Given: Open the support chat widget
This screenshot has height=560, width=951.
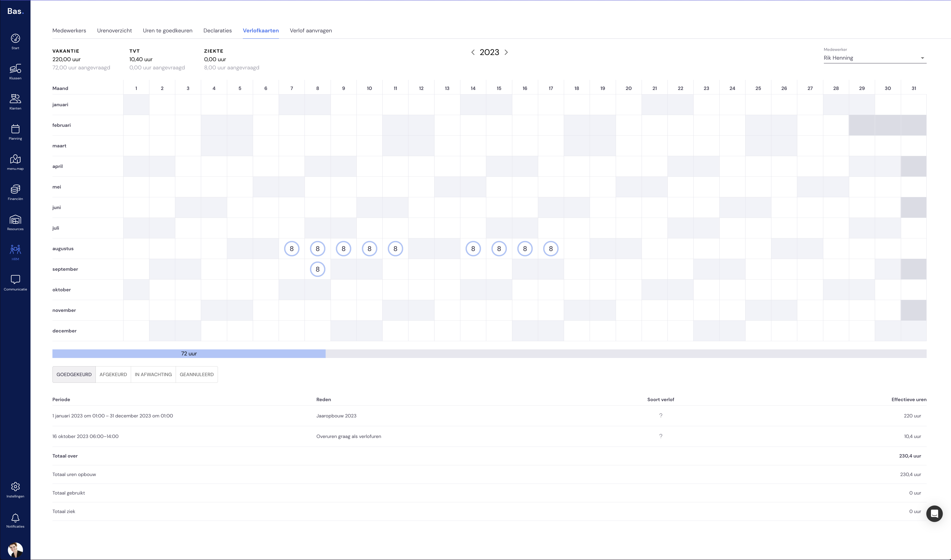Looking at the screenshot, I should click(x=934, y=514).
